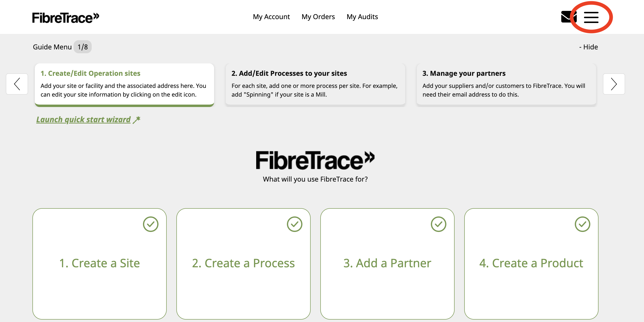
Task: Click the checkmark on Create a Site card
Action: tap(150, 224)
